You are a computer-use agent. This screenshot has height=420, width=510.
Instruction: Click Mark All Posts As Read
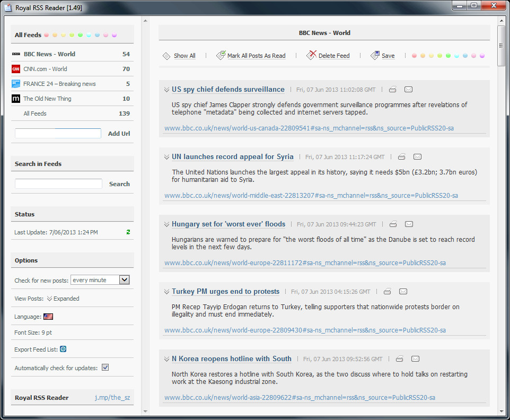[x=251, y=56]
